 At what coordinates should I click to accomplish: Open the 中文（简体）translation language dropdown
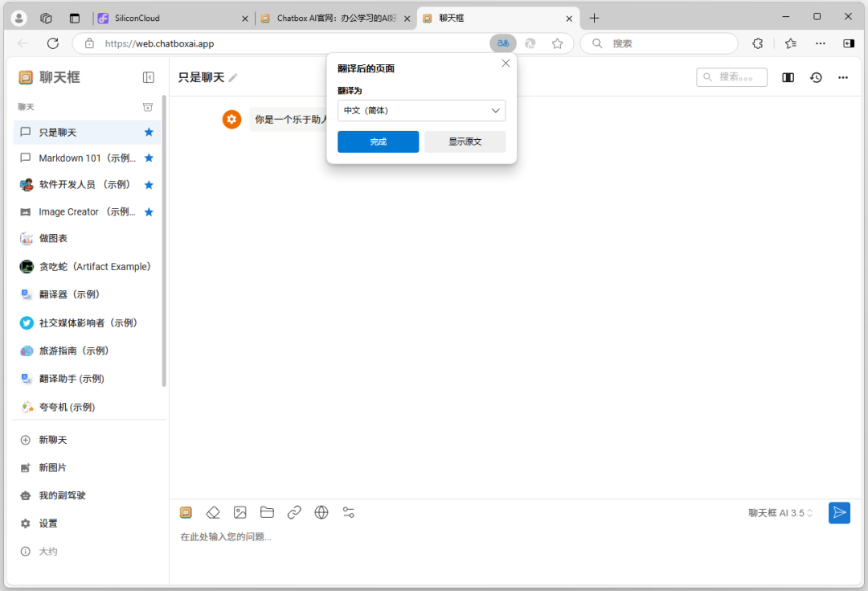[421, 110]
